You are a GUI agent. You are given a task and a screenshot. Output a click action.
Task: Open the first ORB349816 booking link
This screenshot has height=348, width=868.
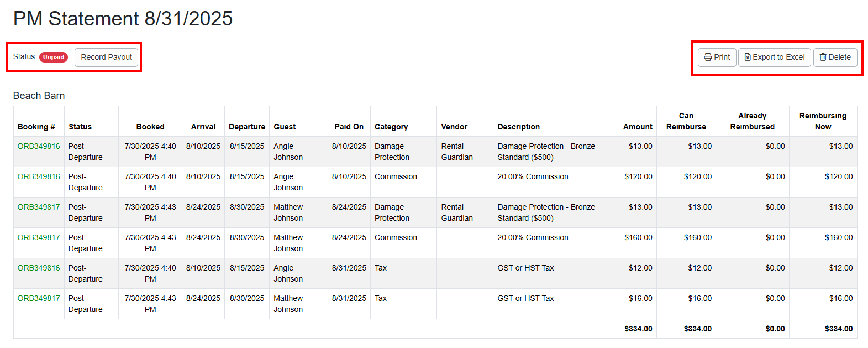tap(39, 146)
